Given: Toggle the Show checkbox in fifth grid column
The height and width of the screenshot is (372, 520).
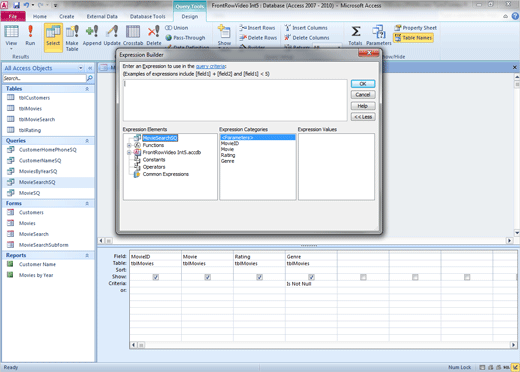Looking at the screenshot, I should [363, 277].
